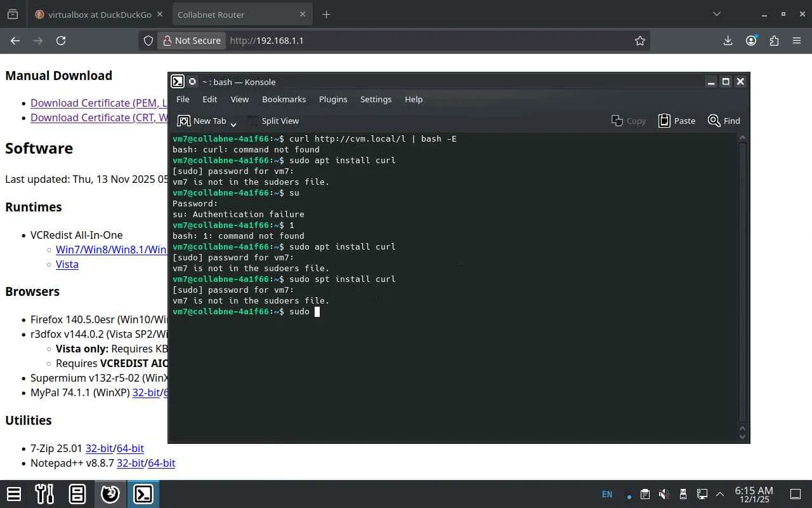Click the Konsole window menu icon

[178, 81]
